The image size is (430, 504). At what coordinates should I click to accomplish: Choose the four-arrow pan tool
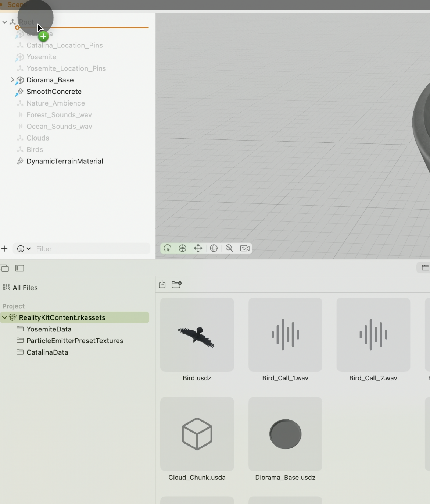pos(198,248)
